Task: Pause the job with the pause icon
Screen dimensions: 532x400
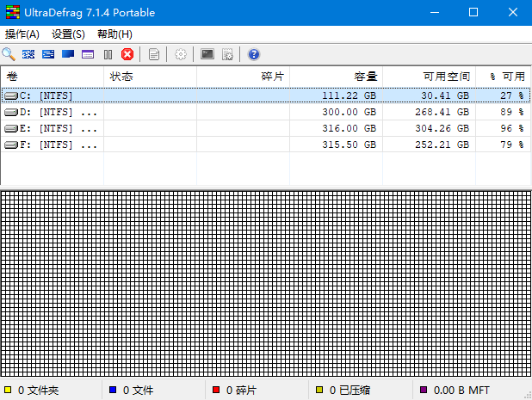Action: [108, 54]
